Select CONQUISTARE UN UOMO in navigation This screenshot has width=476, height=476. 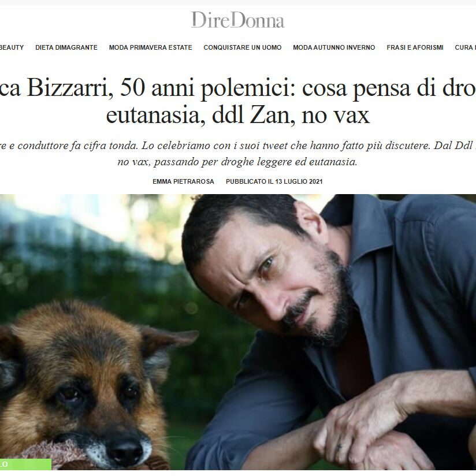tap(243, 47)
